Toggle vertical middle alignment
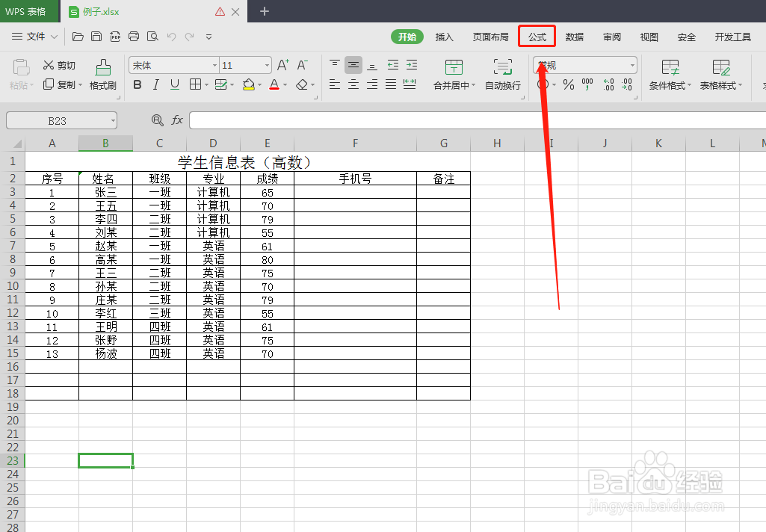 (x=353, y=65)
